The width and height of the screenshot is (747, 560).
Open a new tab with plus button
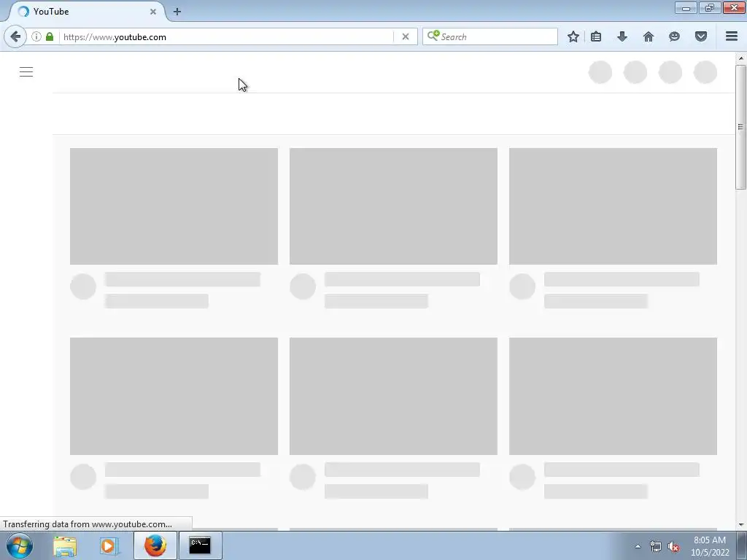(177, 12)
